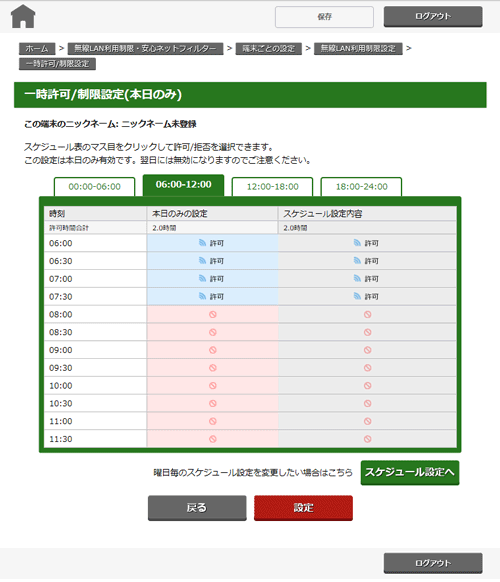Switch to the 18:00-24:00 tab
500x582 pixels.
point(362,187)
